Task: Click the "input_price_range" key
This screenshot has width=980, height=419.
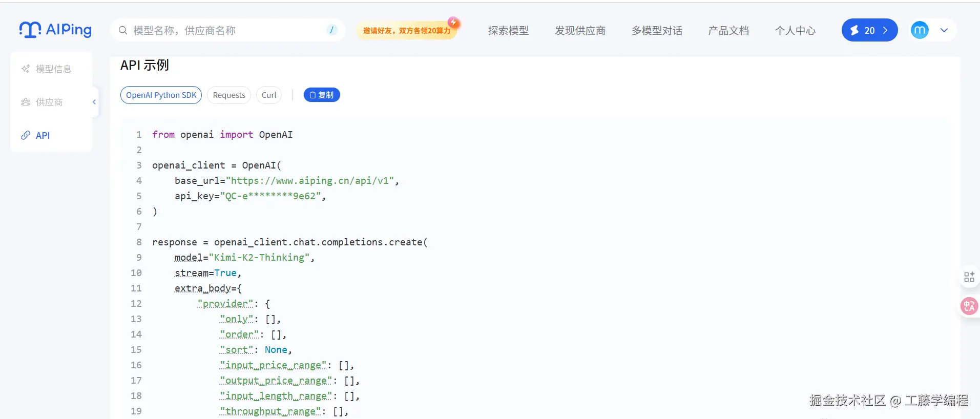Action: coord(273,365)
